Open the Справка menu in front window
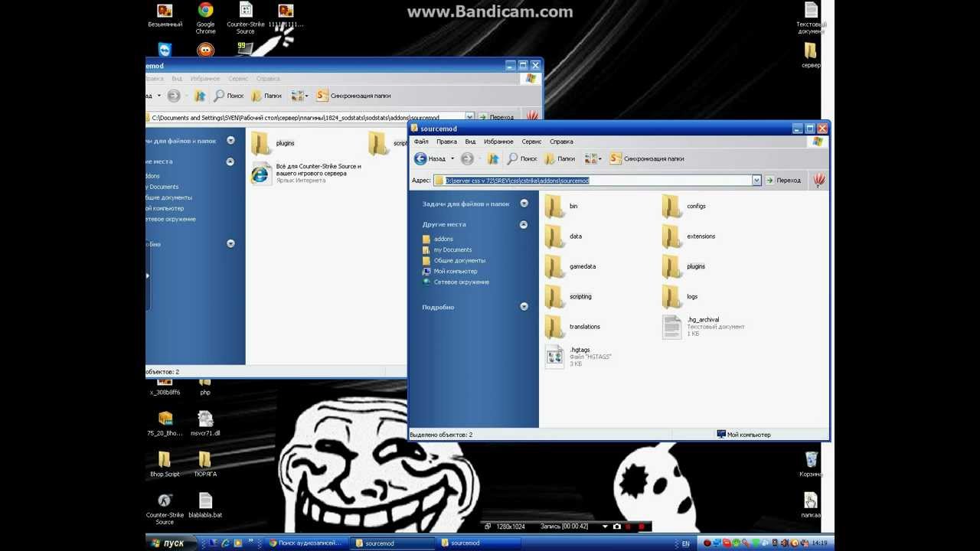Viewport: 980px width, 551px height. pos(561,142)
